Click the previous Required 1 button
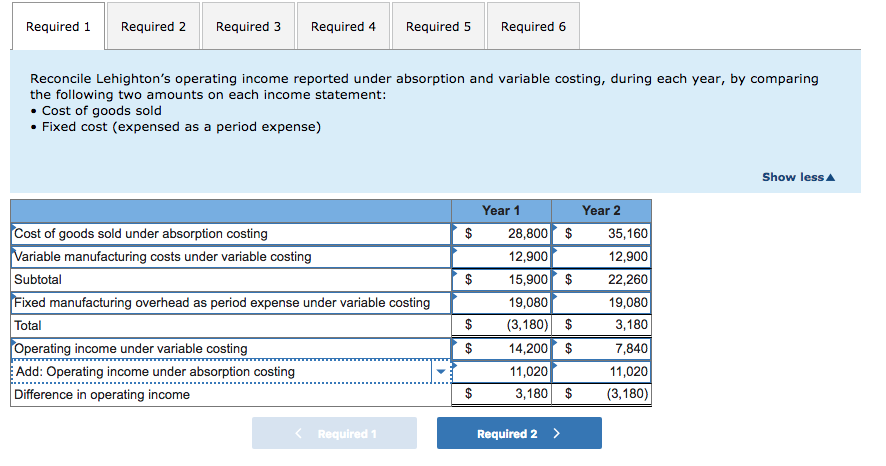 pos(335,433)
